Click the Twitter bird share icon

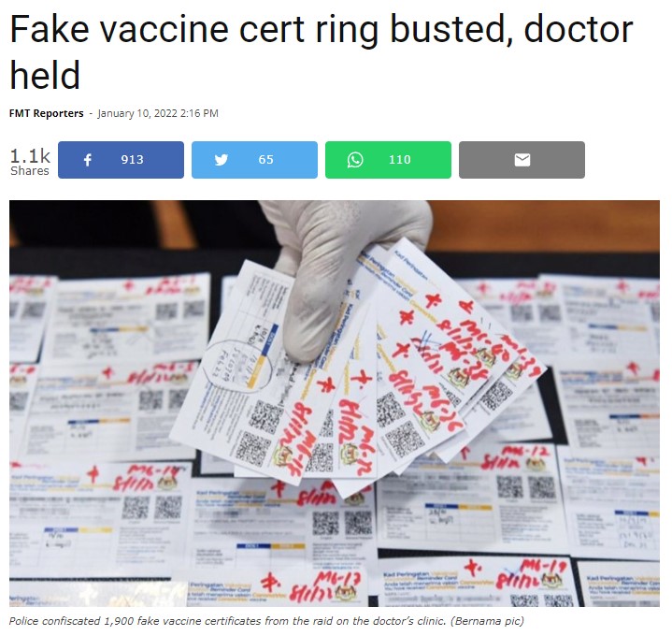pyautogui.click(x=222, y=160)
